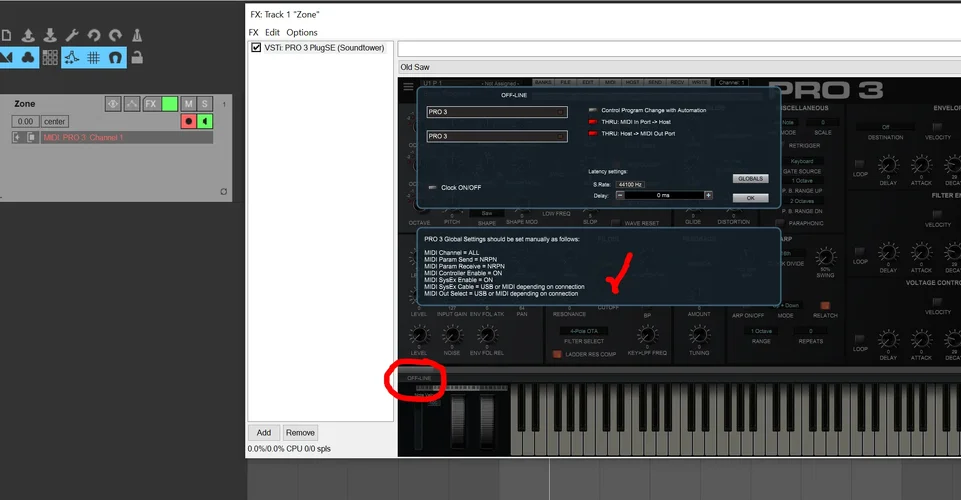Open the S.Rate 44100 Hz selector
The height and width of the screenshot is (500, 961).
(x=630, y=184)
